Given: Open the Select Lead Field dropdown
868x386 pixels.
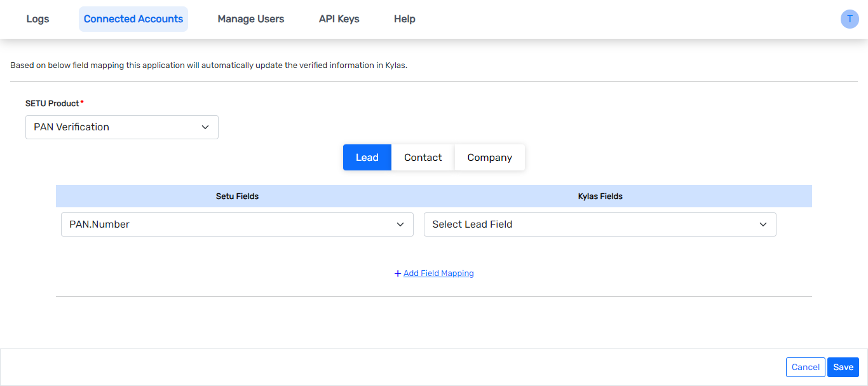Looking at the screenshot, I should [600, 224].
